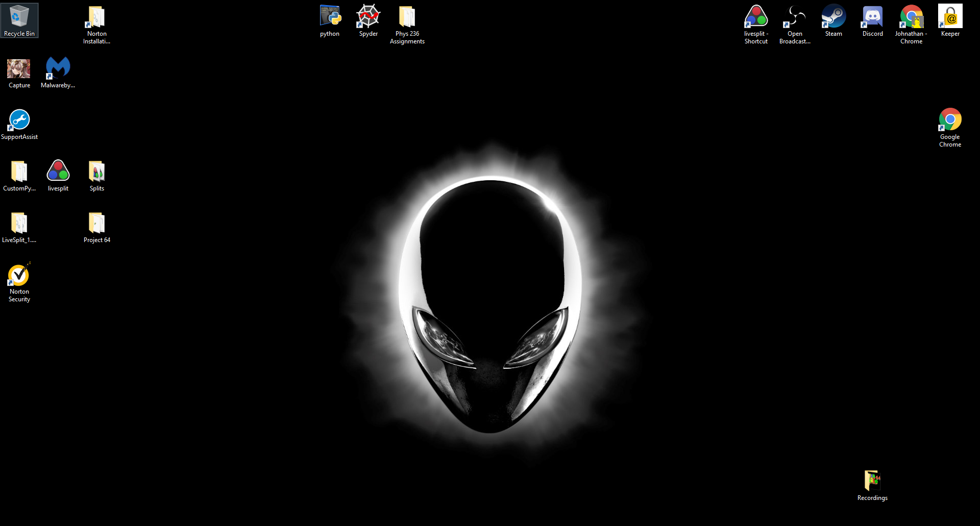Select the Malwarebytes shortcut icon

[58, 73]
